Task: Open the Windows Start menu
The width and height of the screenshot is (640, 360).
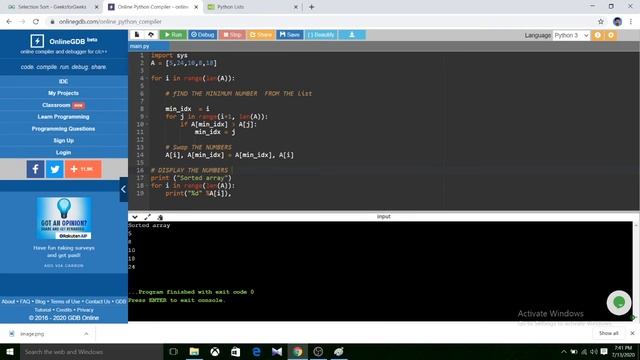Action: point(10,351)
